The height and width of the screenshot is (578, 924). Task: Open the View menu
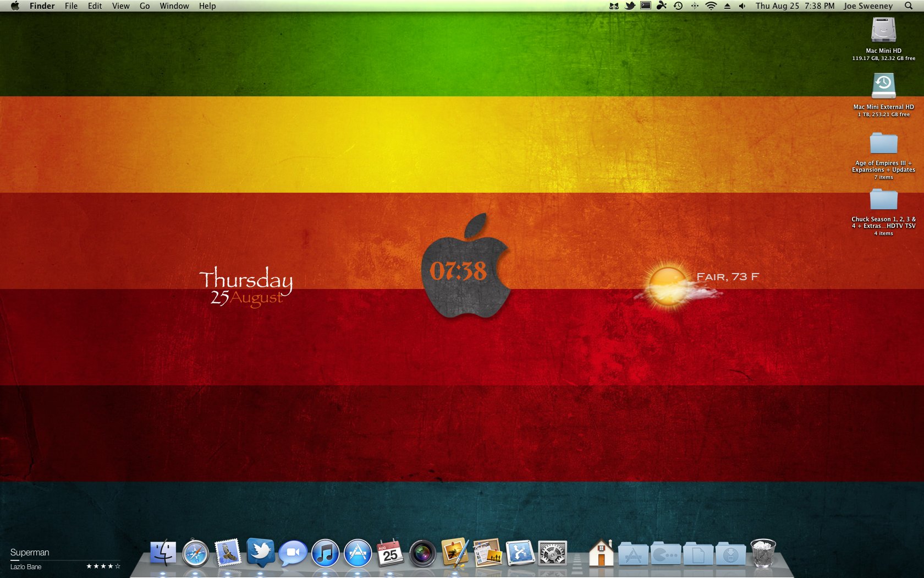tap(121, 6)
